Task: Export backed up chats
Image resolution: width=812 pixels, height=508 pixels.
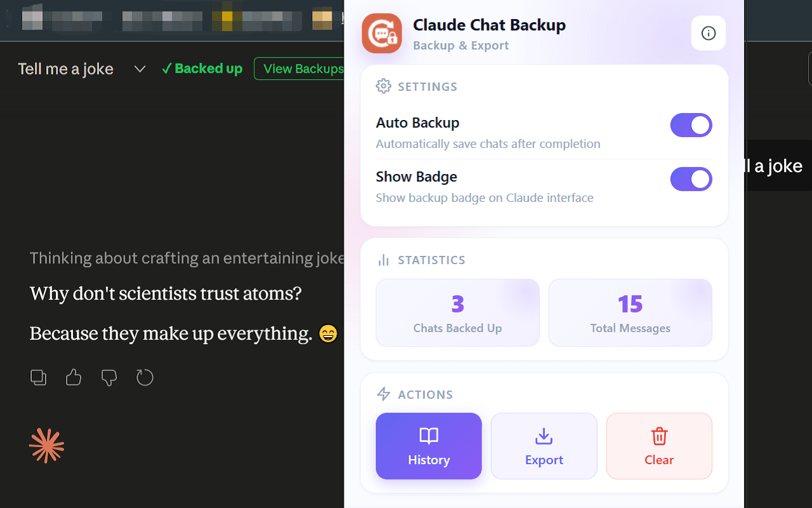Action: coord(544,446)
